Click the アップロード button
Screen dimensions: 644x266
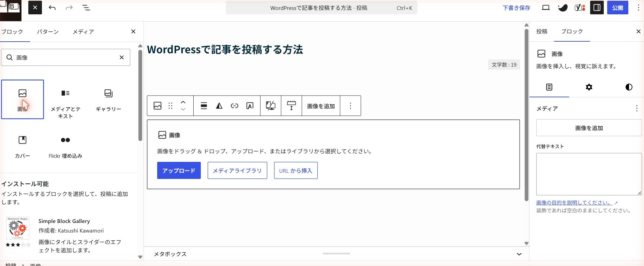click(179, 170)
